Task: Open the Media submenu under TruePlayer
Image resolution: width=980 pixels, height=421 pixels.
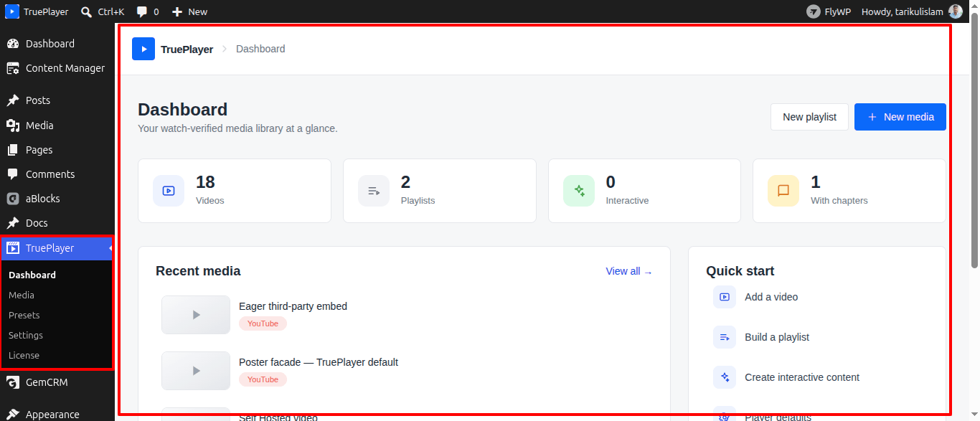Action: click(22, 295)
